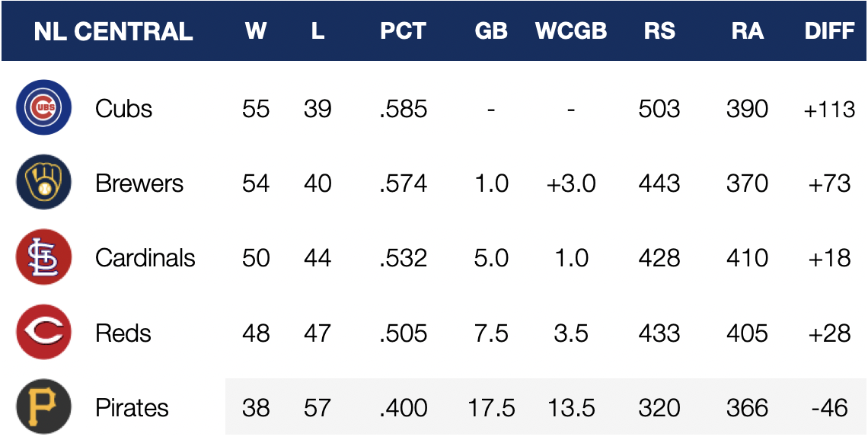
Task: Click the Reds team logo
Action: pos(43,333)
